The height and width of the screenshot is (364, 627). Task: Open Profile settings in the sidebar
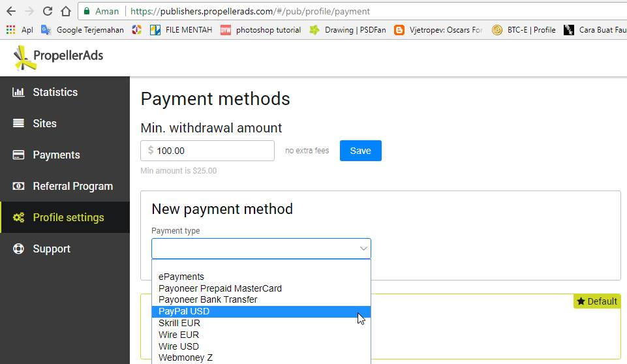tap(65, 217)
